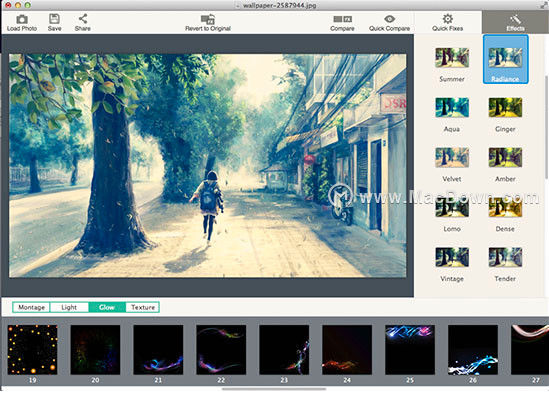Click the Quick Compare eye icon
The width and height of the screenshot is (549, 393).
pos(389,19)
